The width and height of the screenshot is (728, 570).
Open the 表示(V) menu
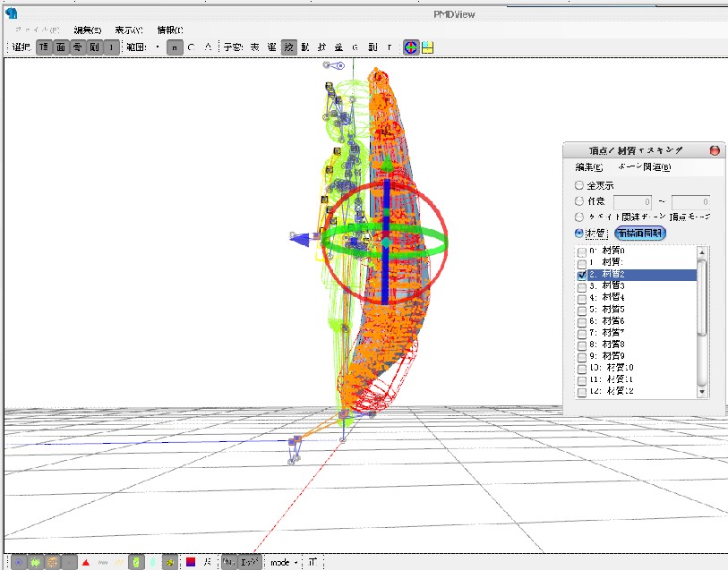[x=129, y=30]
